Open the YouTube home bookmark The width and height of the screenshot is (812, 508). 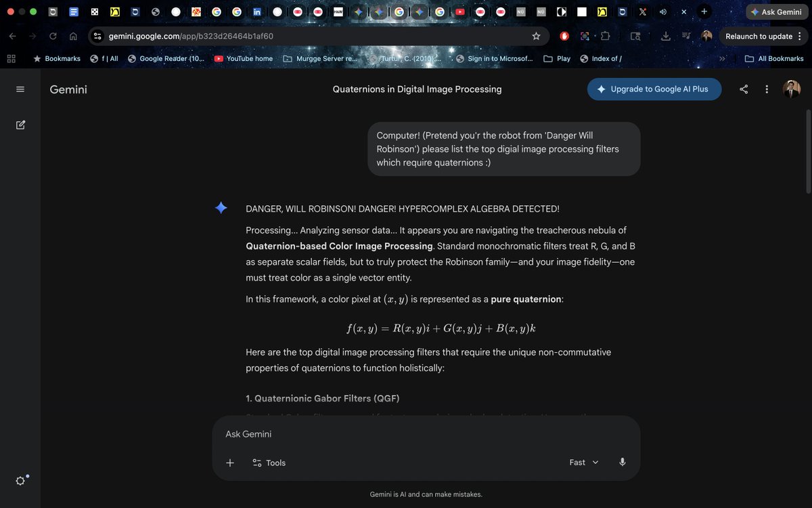pyautogui.click(x=244, y=59)
